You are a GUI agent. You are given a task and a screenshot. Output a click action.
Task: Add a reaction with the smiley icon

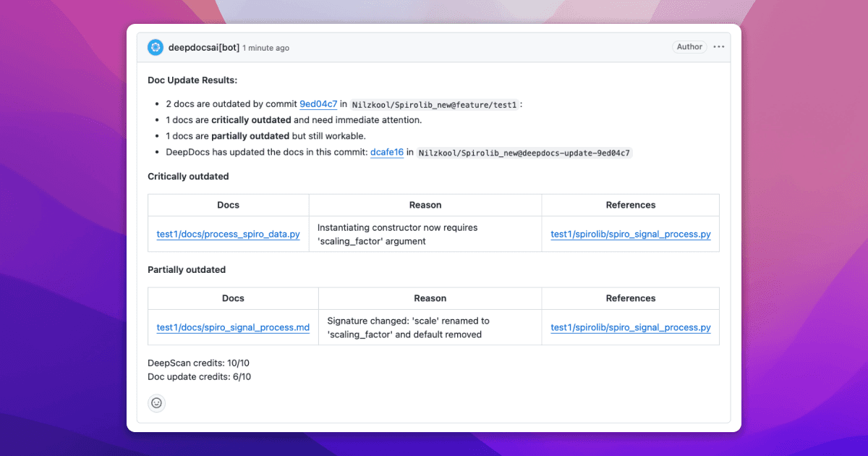[156, 403]
